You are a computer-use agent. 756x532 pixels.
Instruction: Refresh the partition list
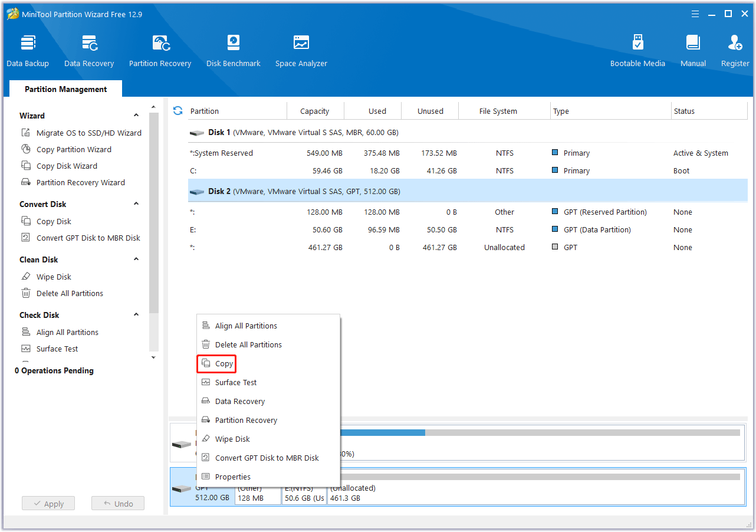[x=178, y=110]
